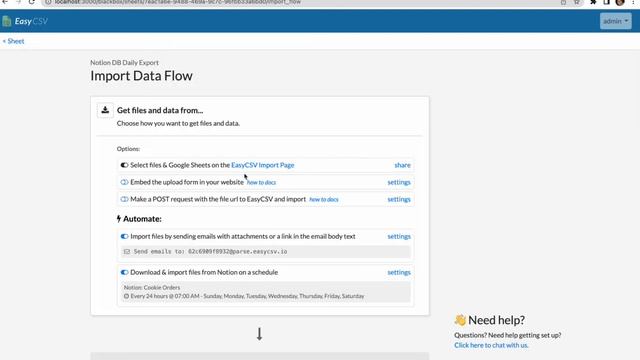Toggle Download & import from Notion schedule
This screenshot has width=640, height=360.
point(124,273)
